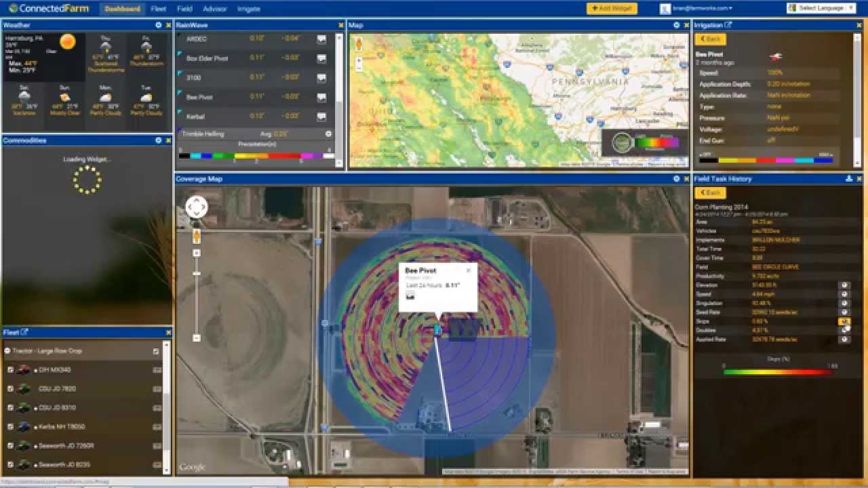This screenshot has height=488, width=868.
Task: Open the Select Language dropdown
Action: tap(820, 8)
